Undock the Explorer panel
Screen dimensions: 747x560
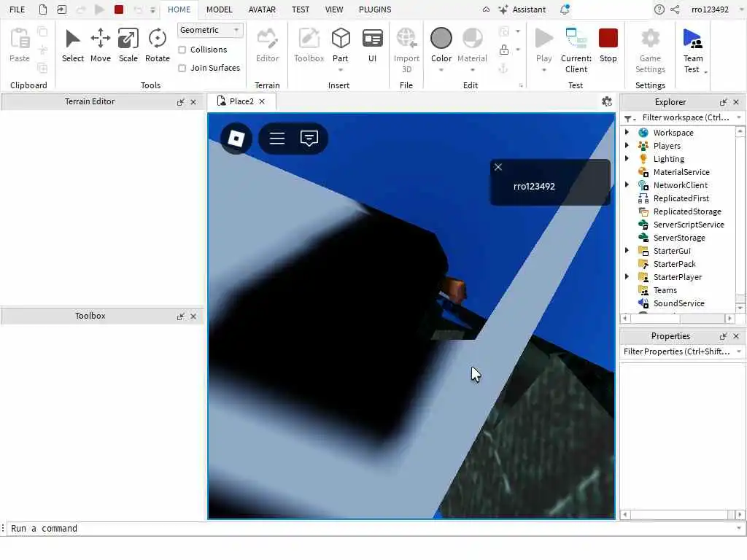click(x=723, y=102)
